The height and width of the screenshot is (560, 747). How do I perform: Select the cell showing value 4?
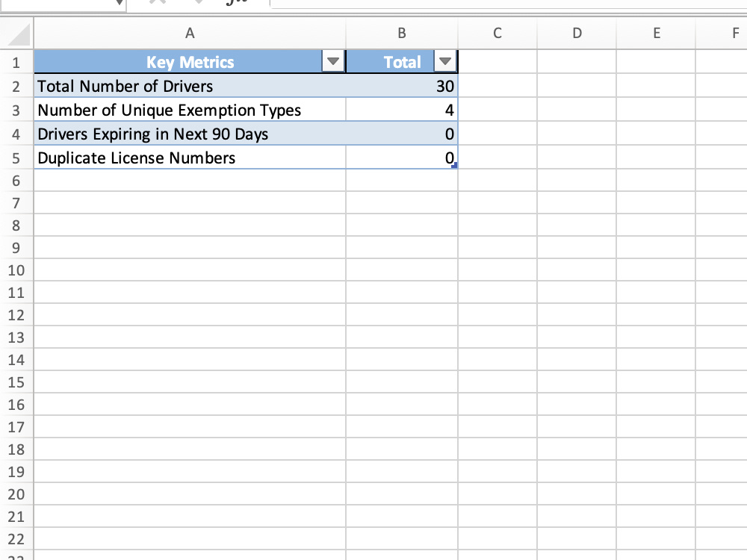pyautogui.click(x=402, y=110)
